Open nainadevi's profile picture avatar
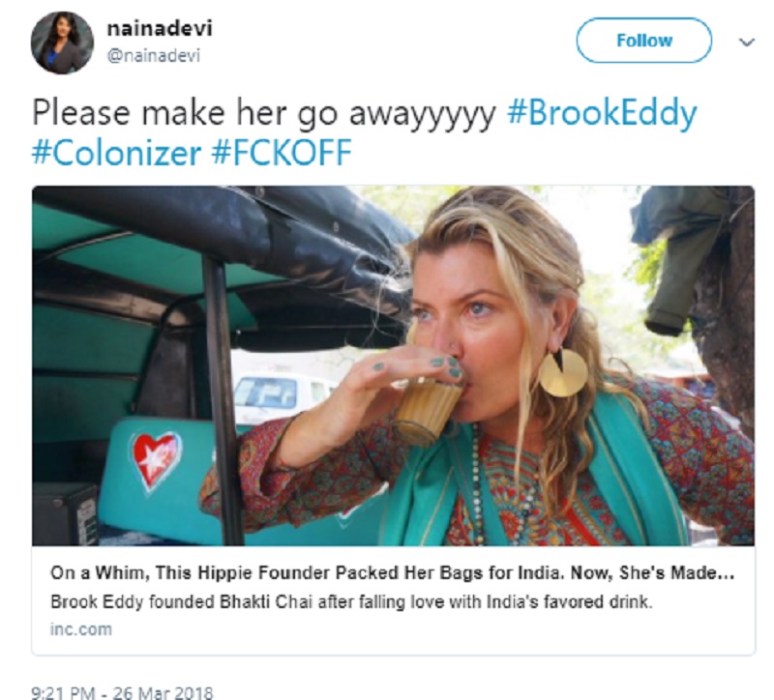Screen dimensions: 774x700 (62, 43)
